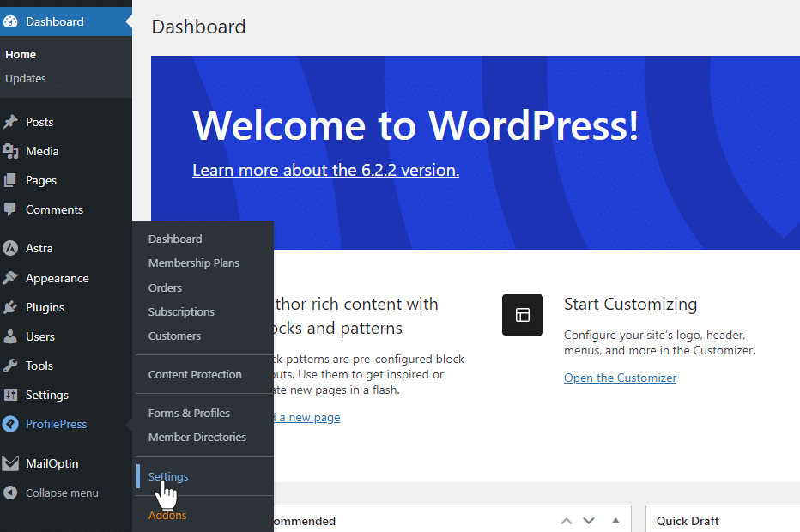Image resolution: width=800 pixels, height=532 pixels.
Task: Open Forms & Profiles in the flyout
Action: click(189, 413)
